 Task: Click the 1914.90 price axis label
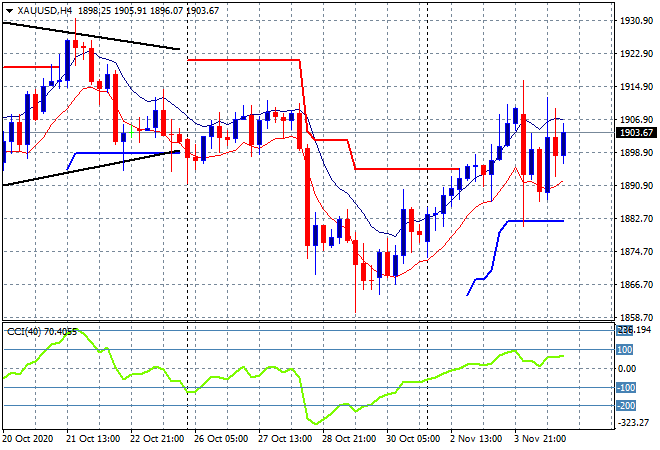point(637,87)
